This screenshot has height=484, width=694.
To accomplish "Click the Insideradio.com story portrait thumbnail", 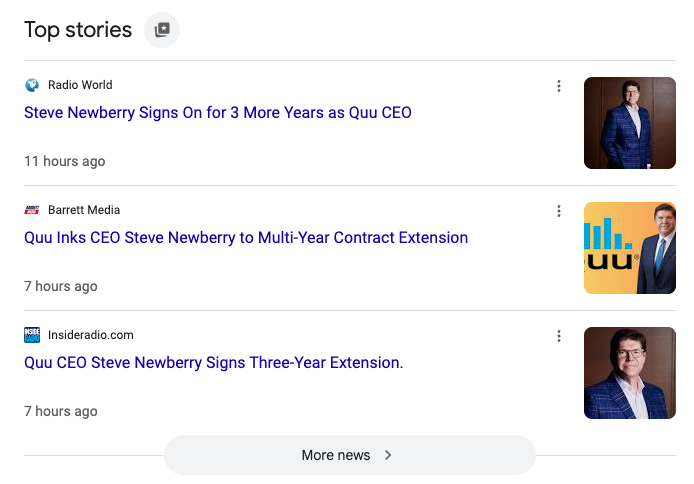I will pyautogui.click(x=630, y=373).
